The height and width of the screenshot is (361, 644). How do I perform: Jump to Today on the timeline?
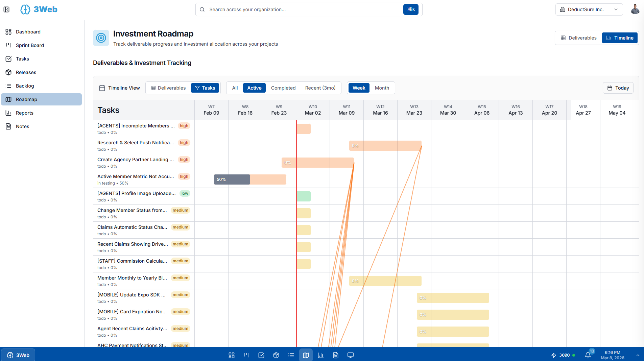[618, 88]
